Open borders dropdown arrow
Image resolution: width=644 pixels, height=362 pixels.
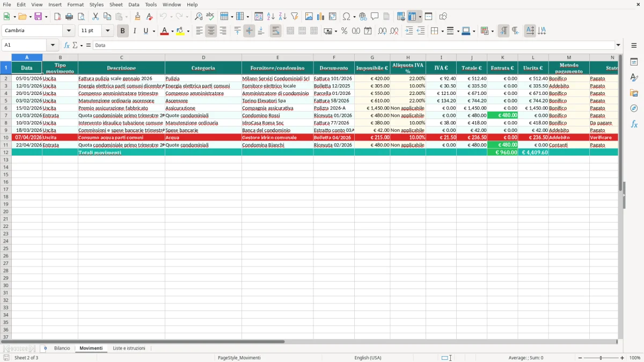[x=442, y=31]
